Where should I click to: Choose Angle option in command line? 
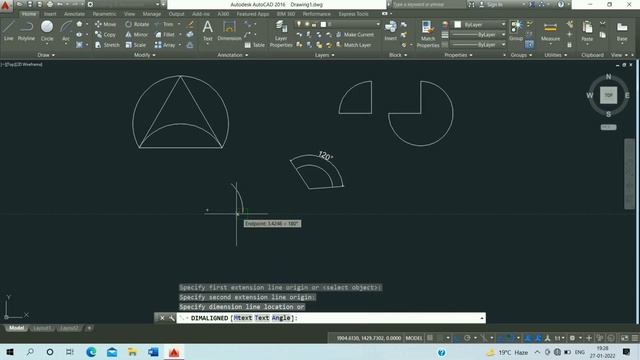point(281,318)
